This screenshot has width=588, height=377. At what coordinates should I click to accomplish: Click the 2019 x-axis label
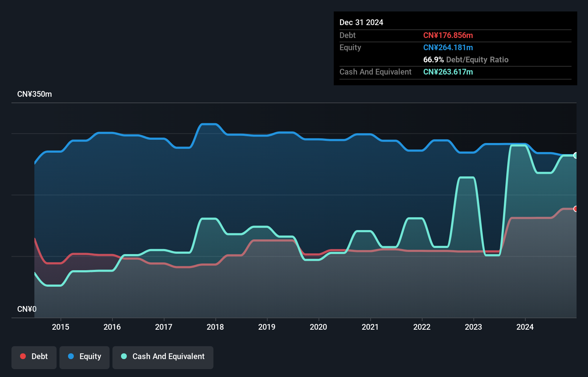coord(267,327)
